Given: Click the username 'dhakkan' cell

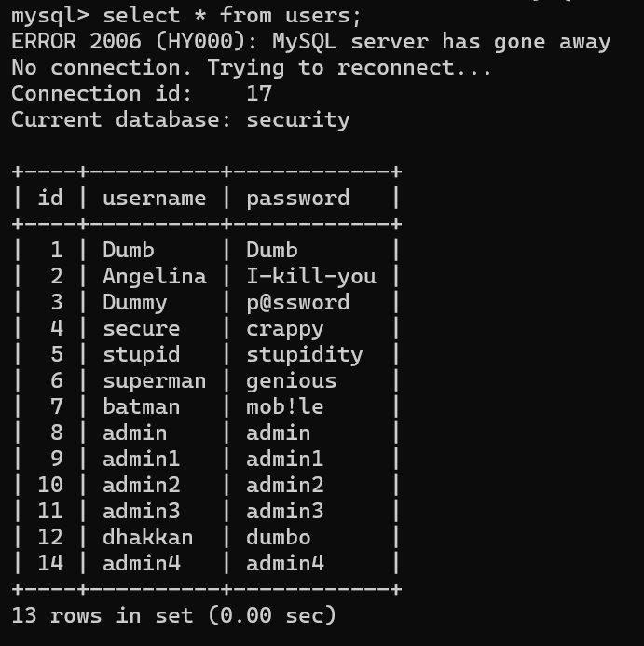Looking at the screenshot, I should point(147,538).
